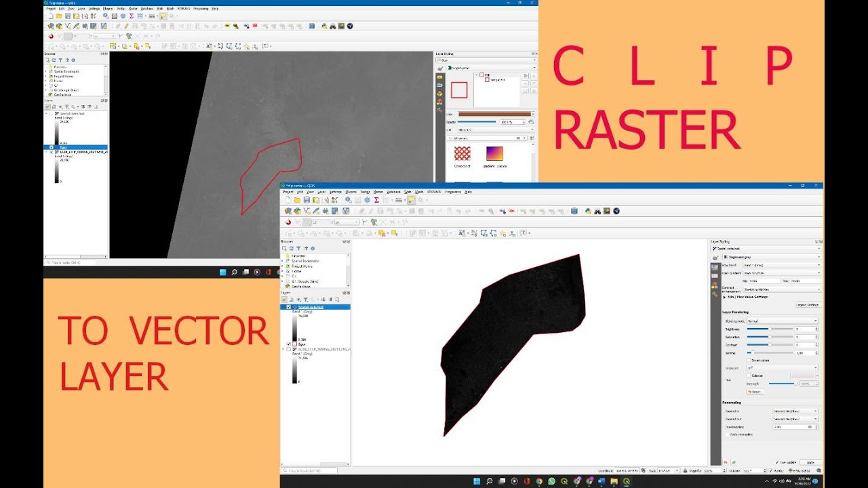This screenshot has height=488, width=868.
Task: Open Blending mode Normal dropdown
Action: click(x=783, y=321)
